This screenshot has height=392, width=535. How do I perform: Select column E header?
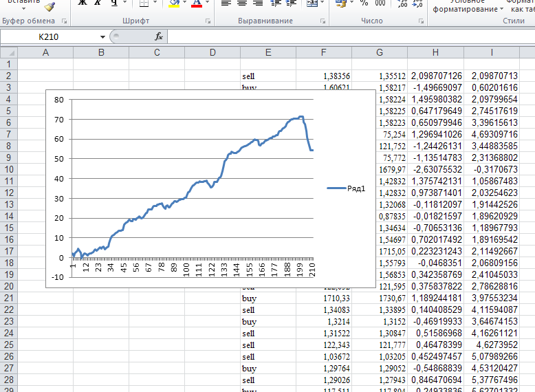[x=268, y=52]
